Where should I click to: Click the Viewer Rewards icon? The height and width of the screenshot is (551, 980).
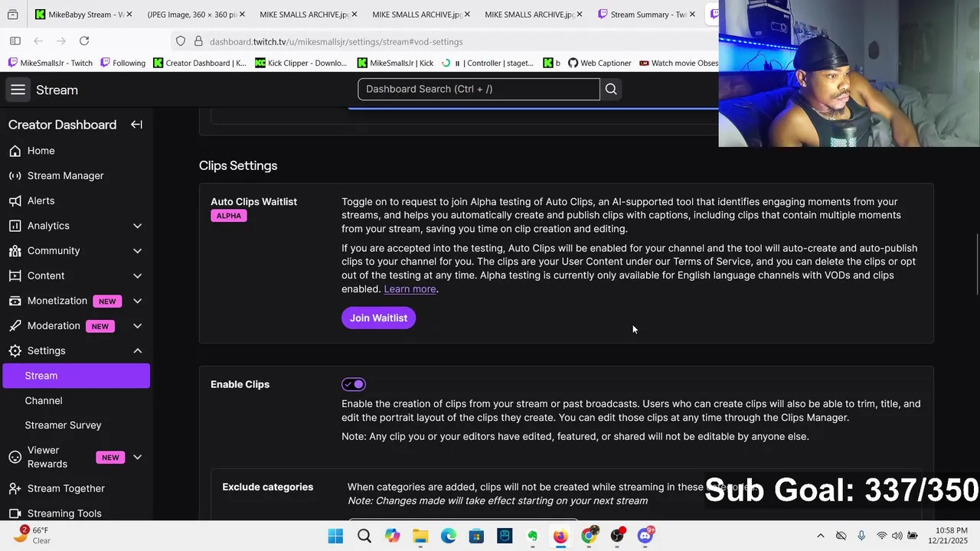(15, 457)
